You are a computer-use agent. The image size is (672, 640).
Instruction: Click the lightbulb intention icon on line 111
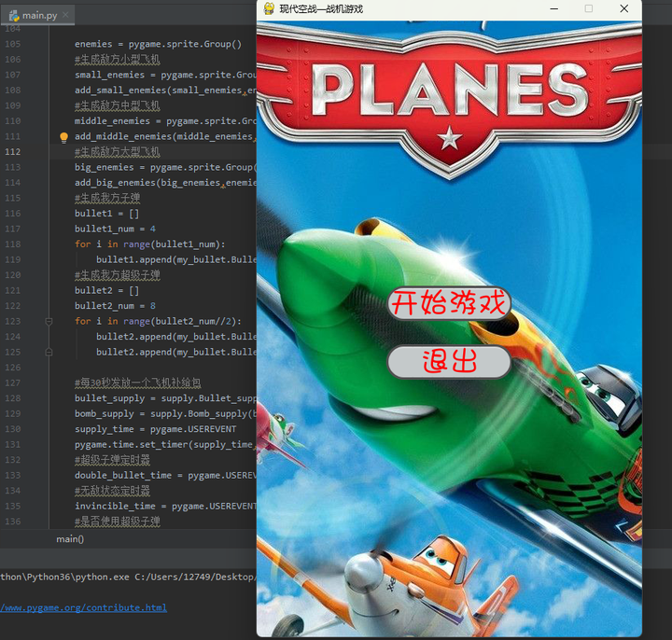click(x=63, y=137)
